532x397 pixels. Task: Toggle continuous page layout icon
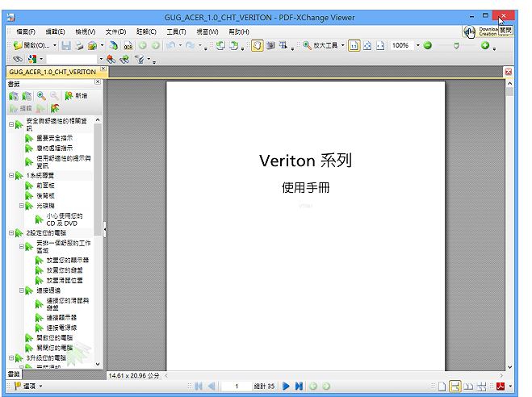pyautogui.click(x=455, y=387)
